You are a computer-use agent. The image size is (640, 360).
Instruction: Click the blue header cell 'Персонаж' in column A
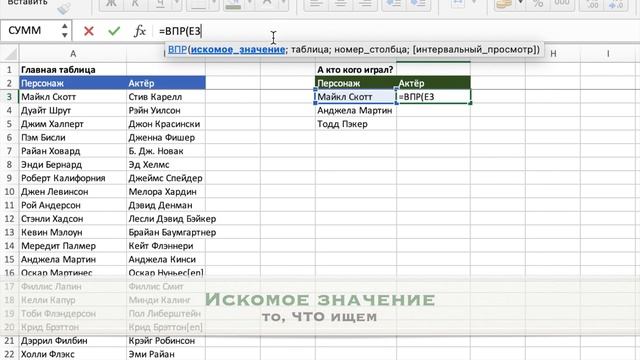pyautogui.click(x=73, y=83)
